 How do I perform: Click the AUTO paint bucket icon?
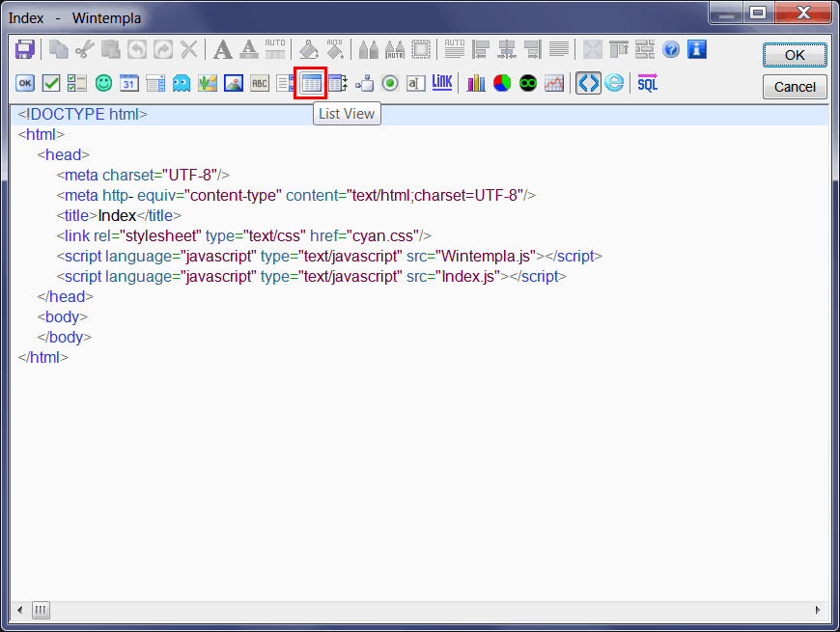[335, 50]
